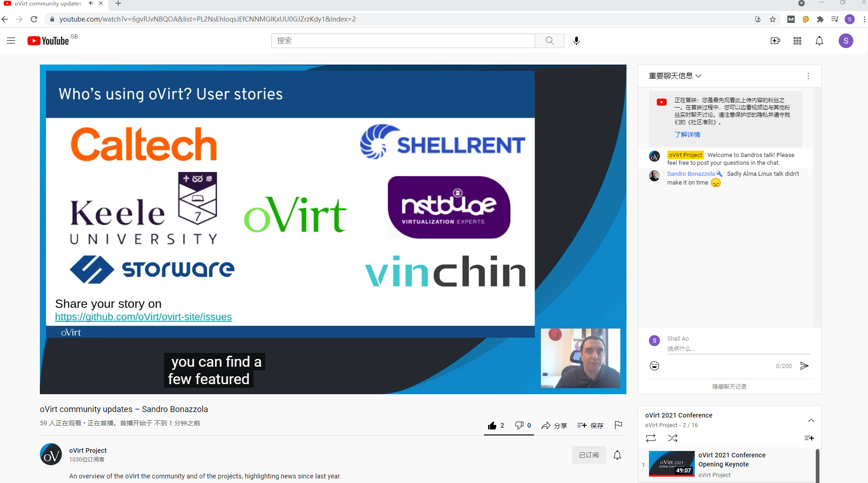Save the video to a playlist

click(590, 425)
